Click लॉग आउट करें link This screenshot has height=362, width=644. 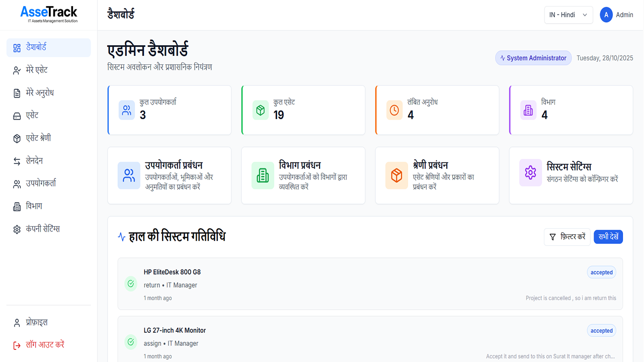click(x=45, y=345)
